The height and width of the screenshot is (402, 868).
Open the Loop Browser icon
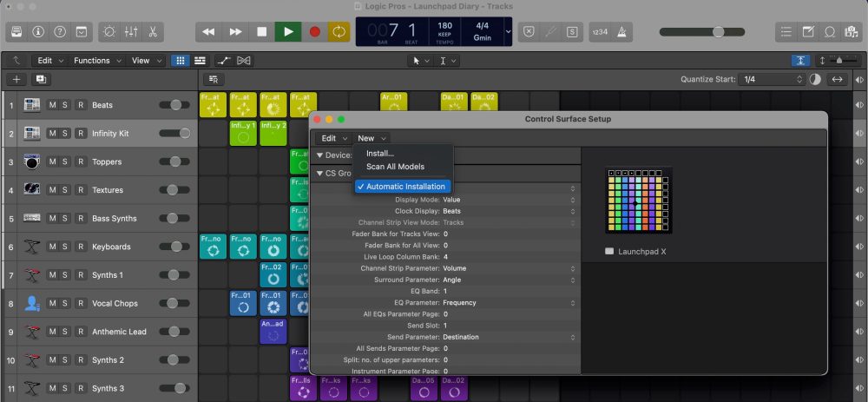point(830,32)
